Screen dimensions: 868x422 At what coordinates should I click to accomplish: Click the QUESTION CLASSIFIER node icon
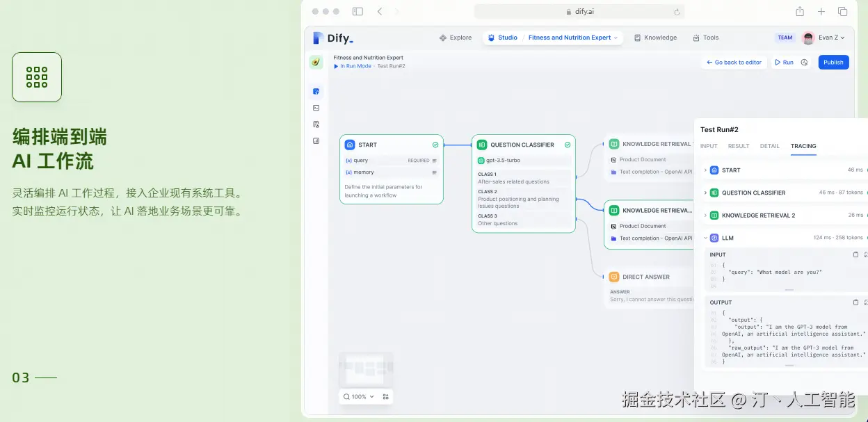482,145
